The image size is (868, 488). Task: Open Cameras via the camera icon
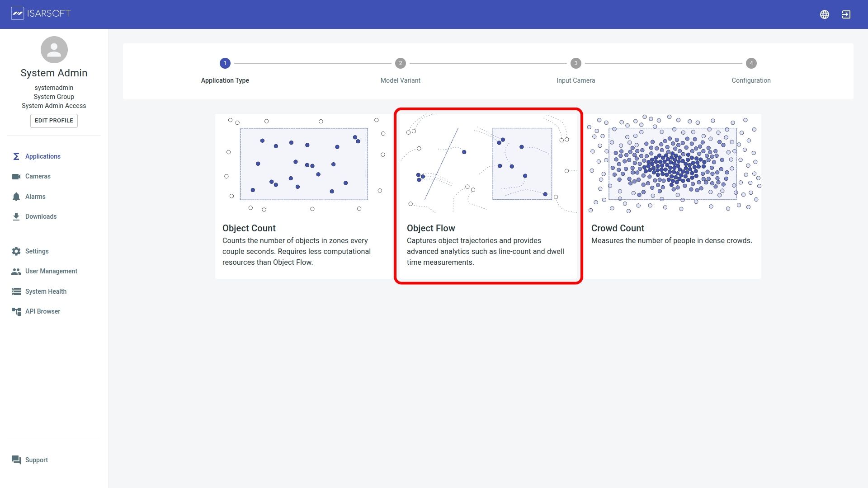pos(16,176)
